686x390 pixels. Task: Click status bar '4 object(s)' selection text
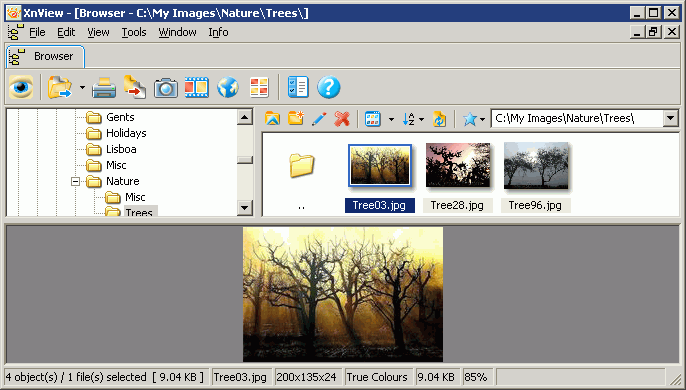click(105, 377)
